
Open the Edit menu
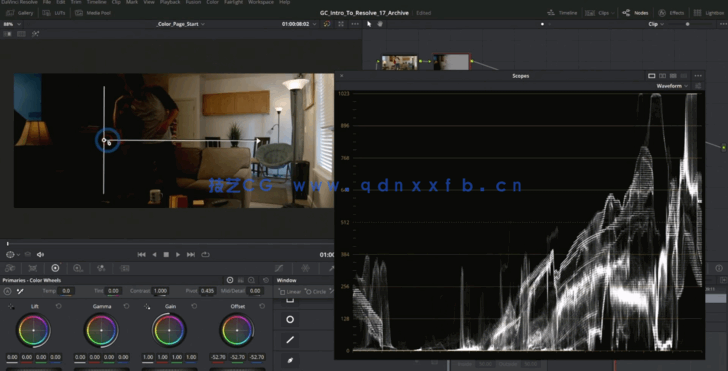(x=60, y=2)
